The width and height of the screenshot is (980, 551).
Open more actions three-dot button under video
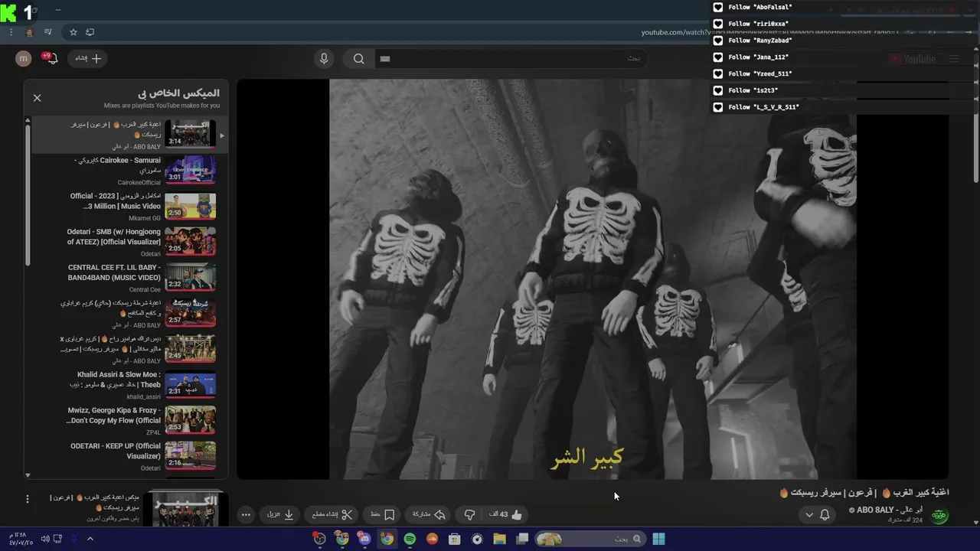pos(246,515)
